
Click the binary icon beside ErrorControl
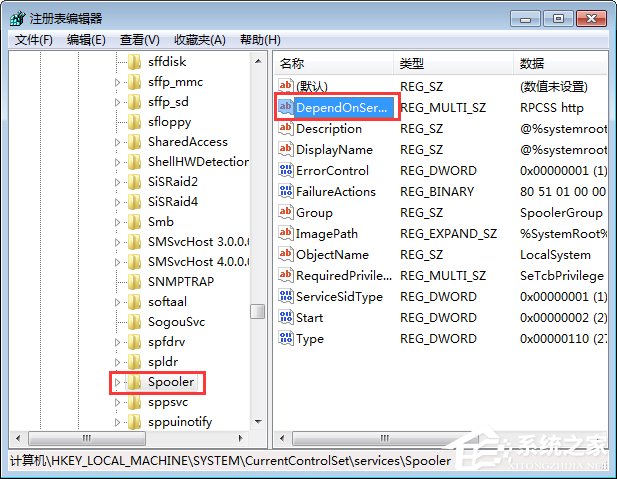(x=286, y=170)
